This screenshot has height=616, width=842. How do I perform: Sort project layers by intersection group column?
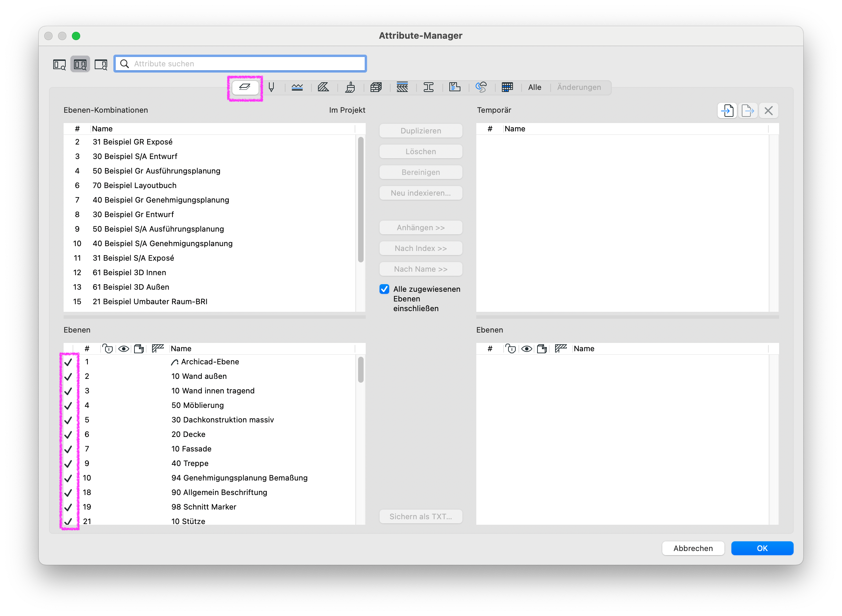coord(158,349)
